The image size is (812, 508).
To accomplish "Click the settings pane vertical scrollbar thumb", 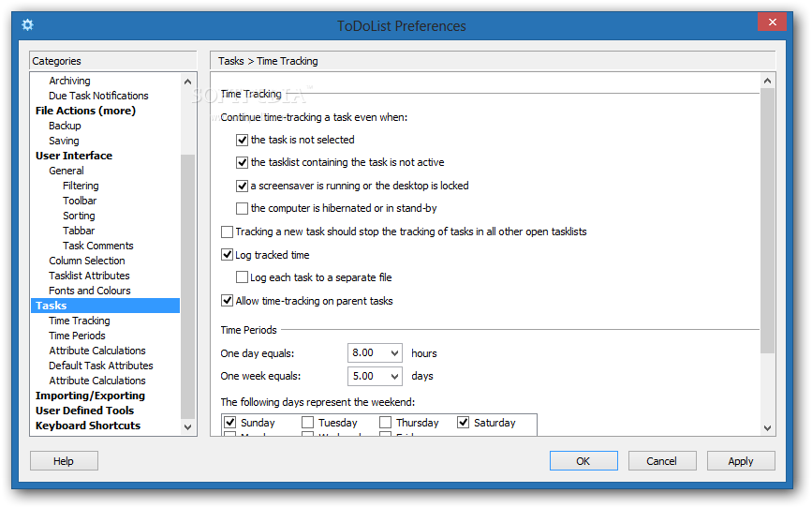I will point(767,221).
